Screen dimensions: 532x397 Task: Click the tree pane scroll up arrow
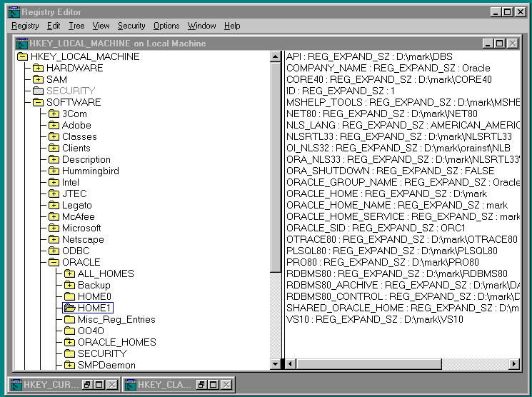pyautogui.click(x=276, y=56)
